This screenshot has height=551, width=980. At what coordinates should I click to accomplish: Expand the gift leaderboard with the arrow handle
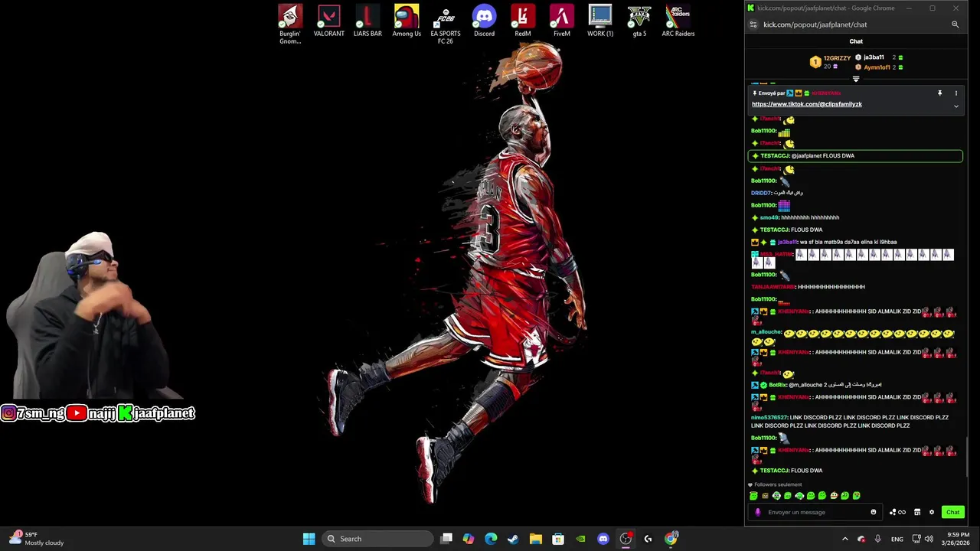856,79
